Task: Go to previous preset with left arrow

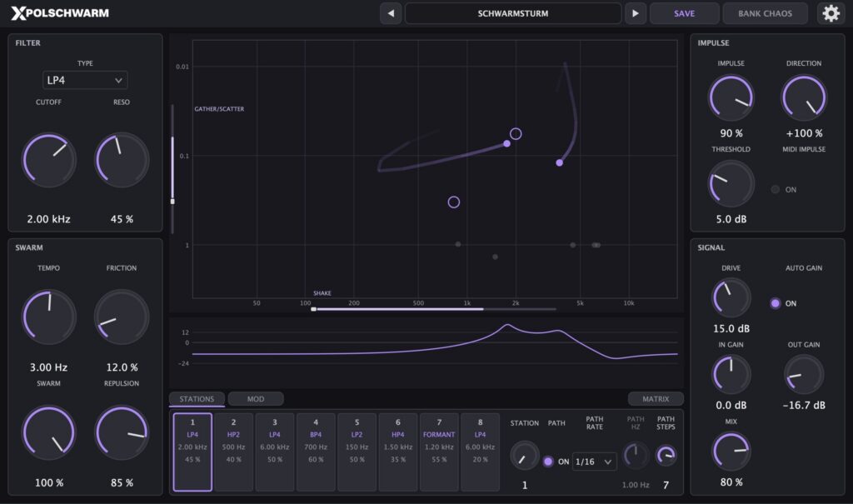Action: click(391, 13)
